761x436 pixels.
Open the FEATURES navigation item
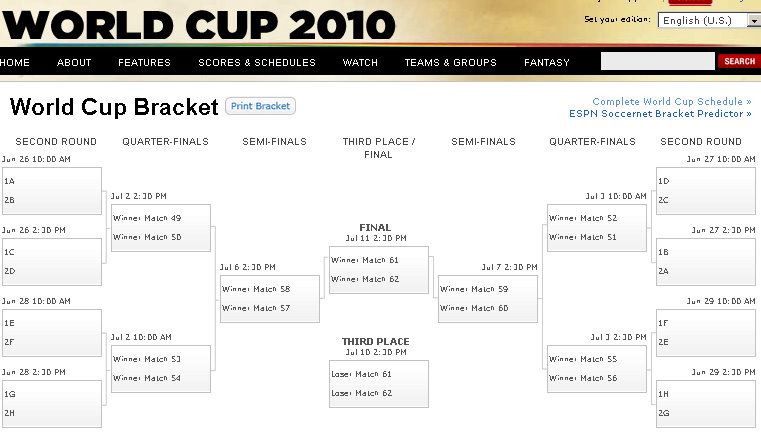tap(144, 63)
